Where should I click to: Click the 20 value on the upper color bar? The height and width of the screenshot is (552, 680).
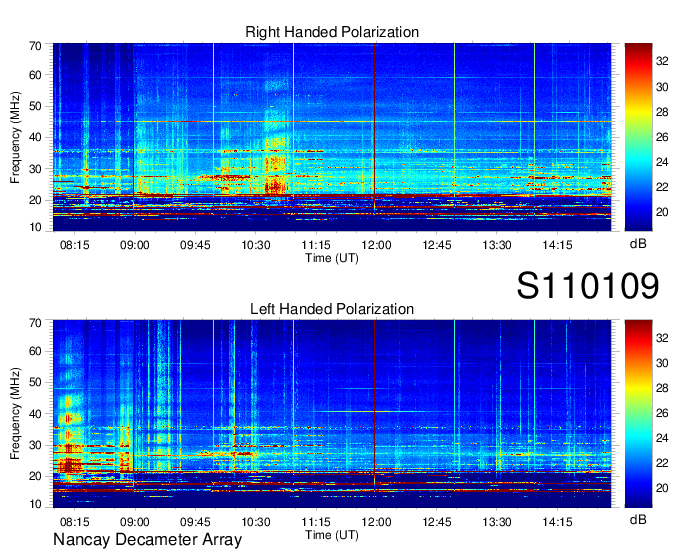click(662, 212)
